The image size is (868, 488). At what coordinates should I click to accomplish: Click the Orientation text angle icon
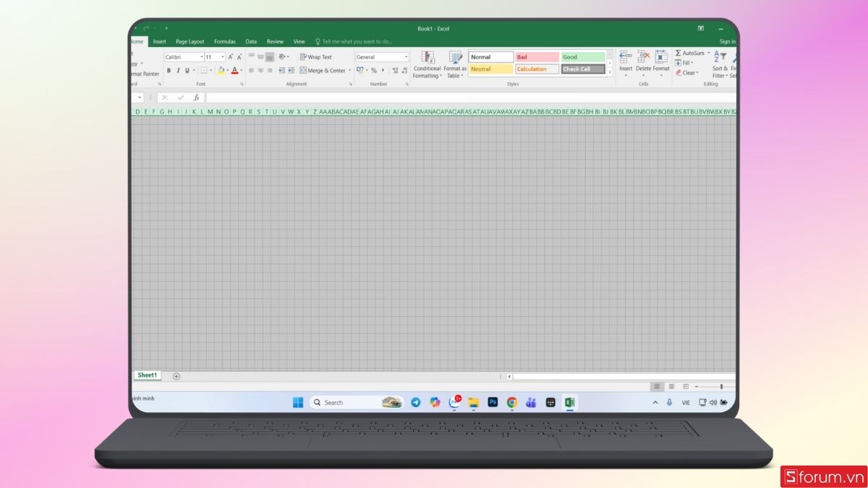tap(282, 57)
